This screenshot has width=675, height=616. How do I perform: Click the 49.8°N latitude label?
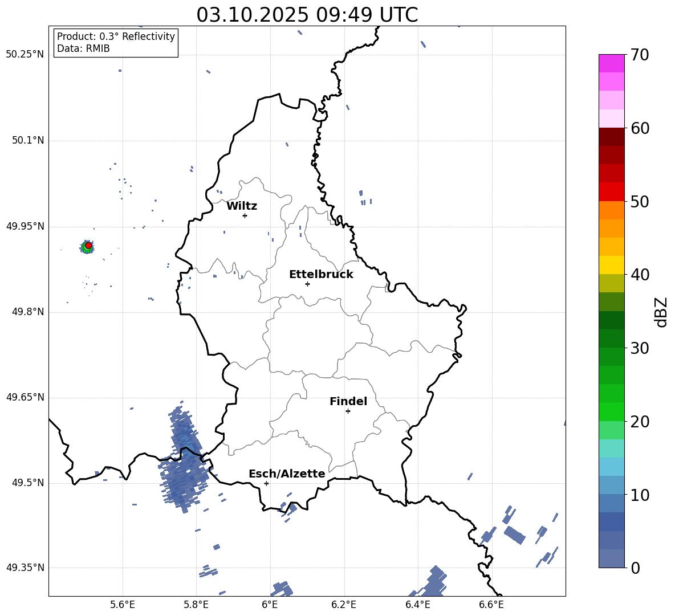pos(27,312)
